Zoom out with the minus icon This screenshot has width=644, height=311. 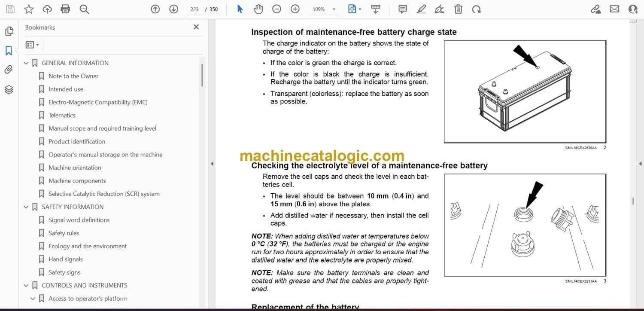[x=277, y=9]
